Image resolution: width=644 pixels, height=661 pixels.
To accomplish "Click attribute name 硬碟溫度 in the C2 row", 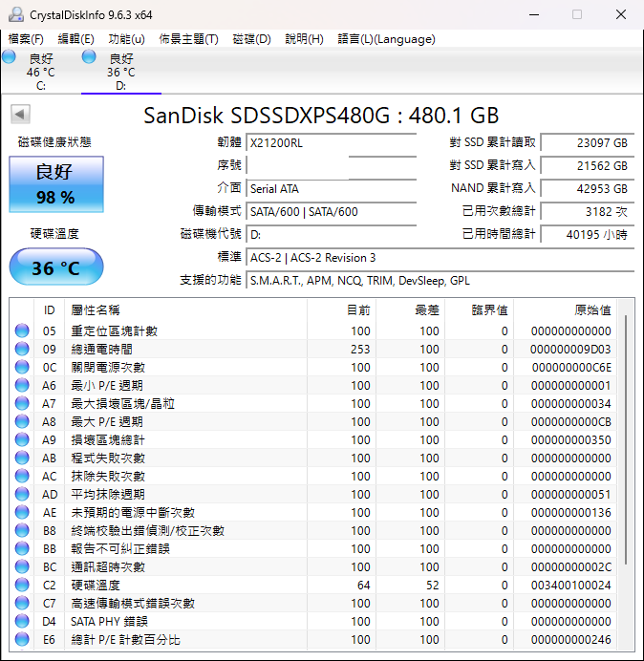I will (96, 585).
